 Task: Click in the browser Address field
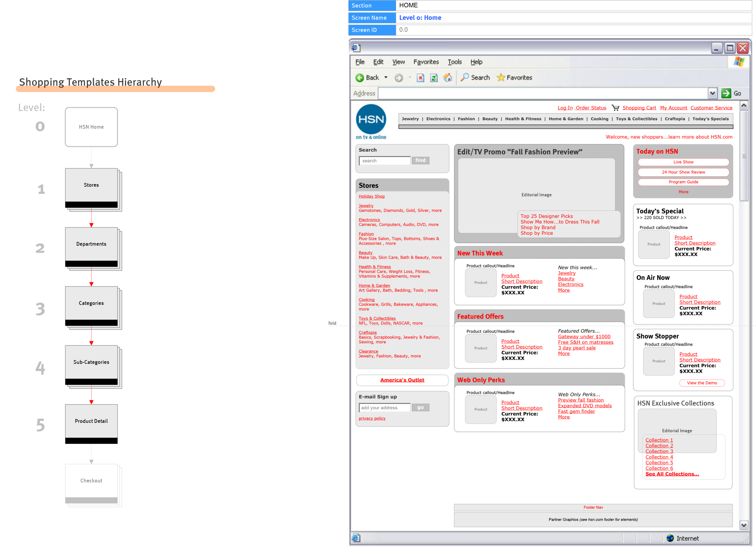(x=543, y=93)
